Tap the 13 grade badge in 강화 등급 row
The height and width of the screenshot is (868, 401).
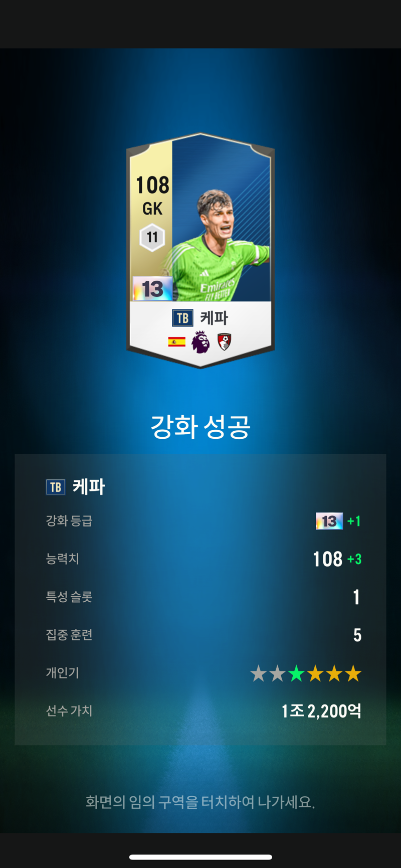[329, 521]
